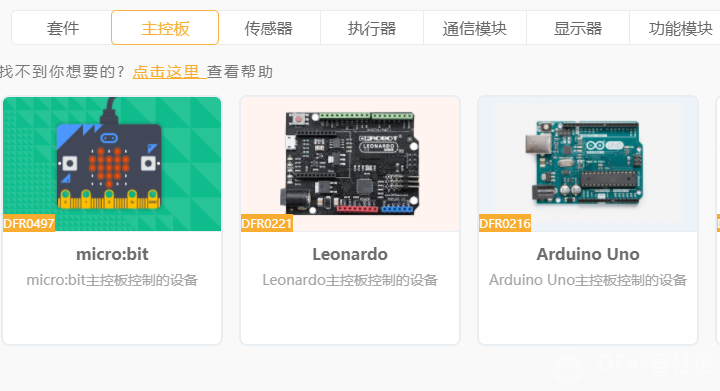This screenshot has height=391, width=720.
Task: Select the micro:bit board image
Action: 112,164
